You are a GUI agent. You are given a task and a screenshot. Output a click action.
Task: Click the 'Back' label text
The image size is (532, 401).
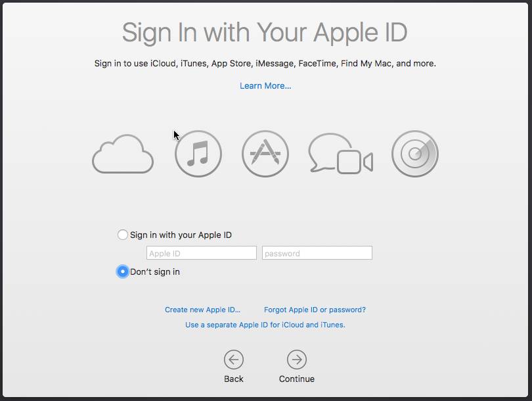tap(234, 379)
